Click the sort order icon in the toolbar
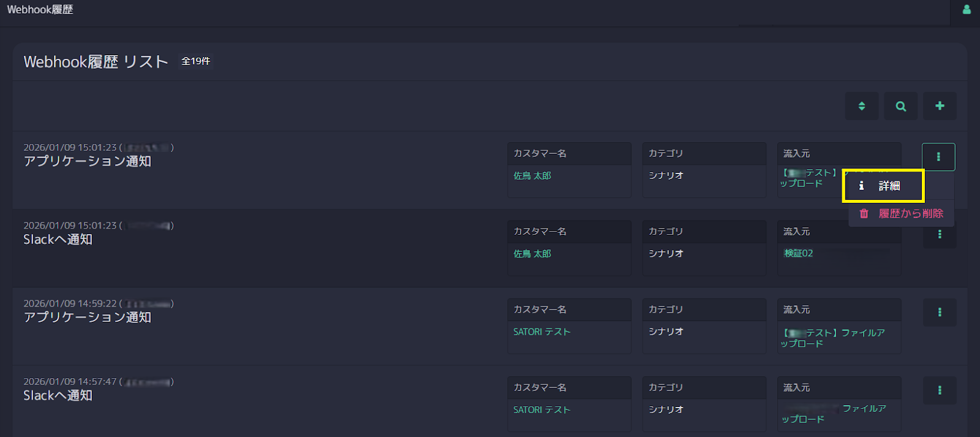This screenshot has width=980, height=437. (x=862, y=105)
